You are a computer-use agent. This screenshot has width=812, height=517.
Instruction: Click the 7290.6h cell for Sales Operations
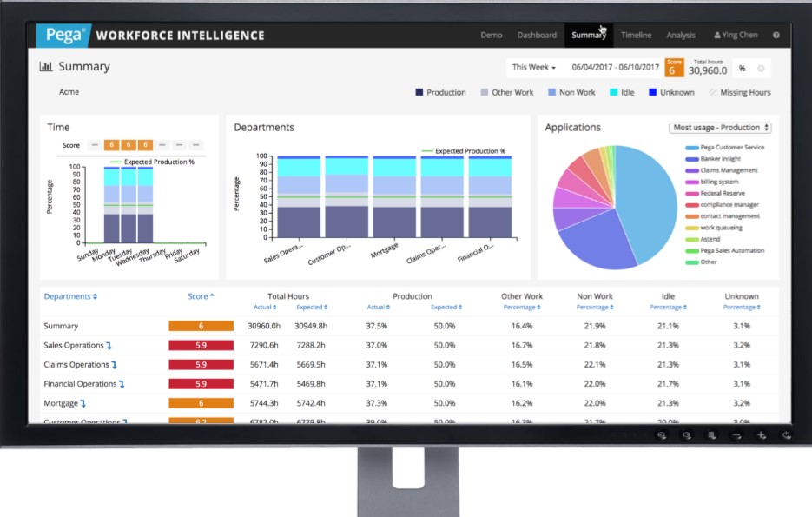pos(264,346)
